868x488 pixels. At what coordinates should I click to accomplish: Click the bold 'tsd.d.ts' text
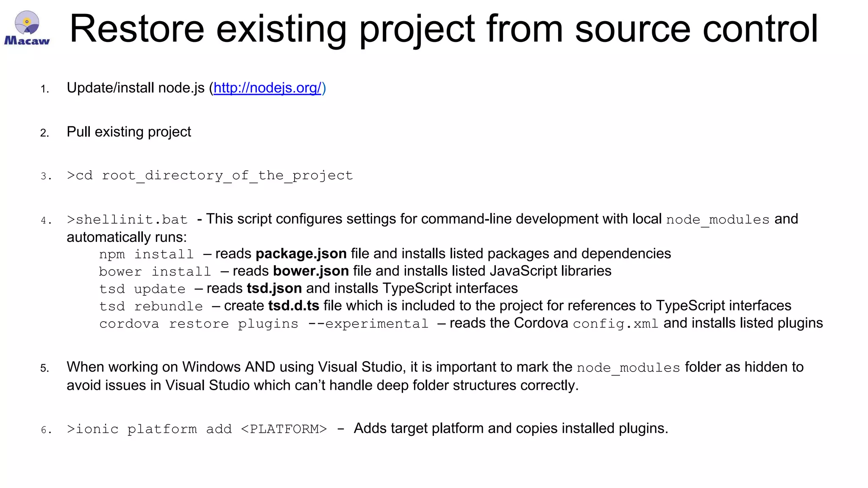point(294,305)
